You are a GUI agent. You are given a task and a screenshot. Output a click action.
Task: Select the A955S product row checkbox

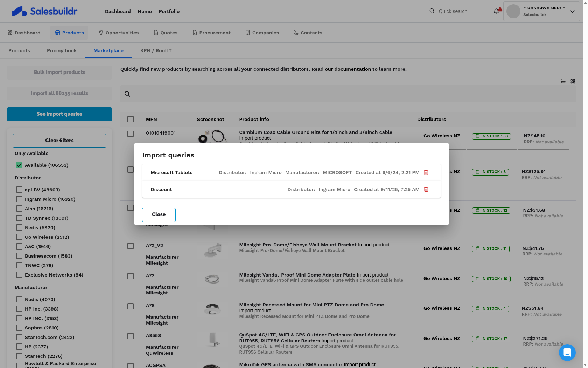point(131,336)
